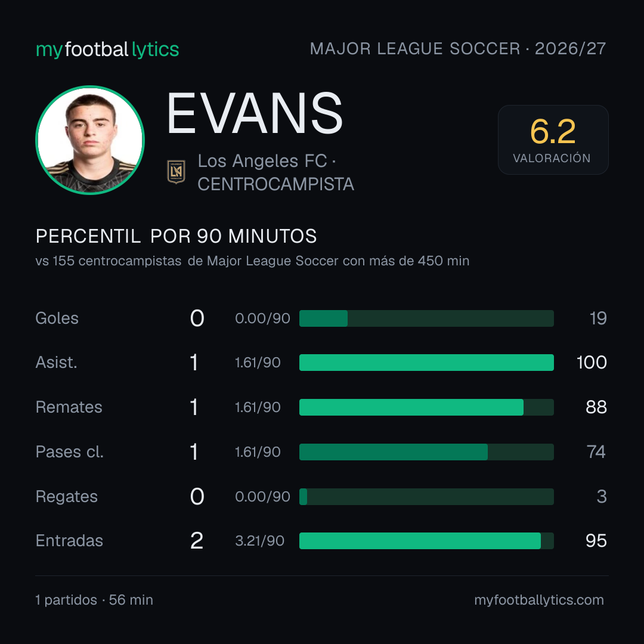The height and width of the screenshot is (644, 644).
Task: Click the Los Angeles FC crest icon
Action: coord(176,172)
